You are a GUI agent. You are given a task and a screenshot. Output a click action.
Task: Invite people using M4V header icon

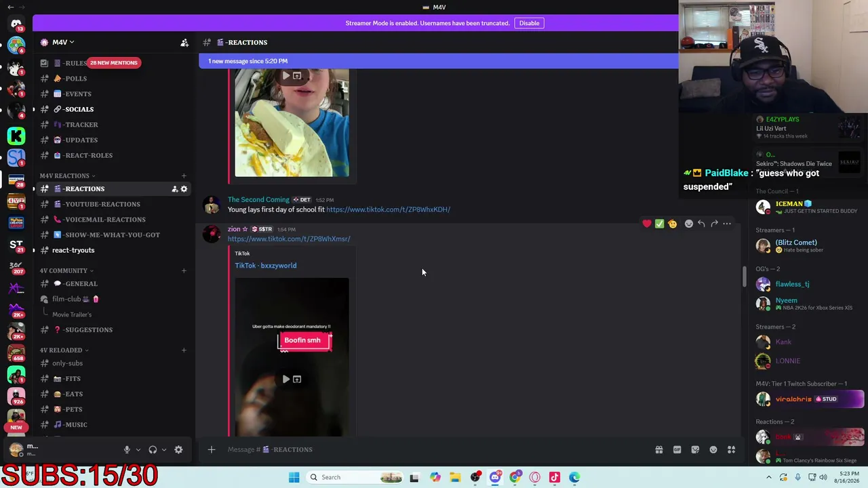click(184, 43)
